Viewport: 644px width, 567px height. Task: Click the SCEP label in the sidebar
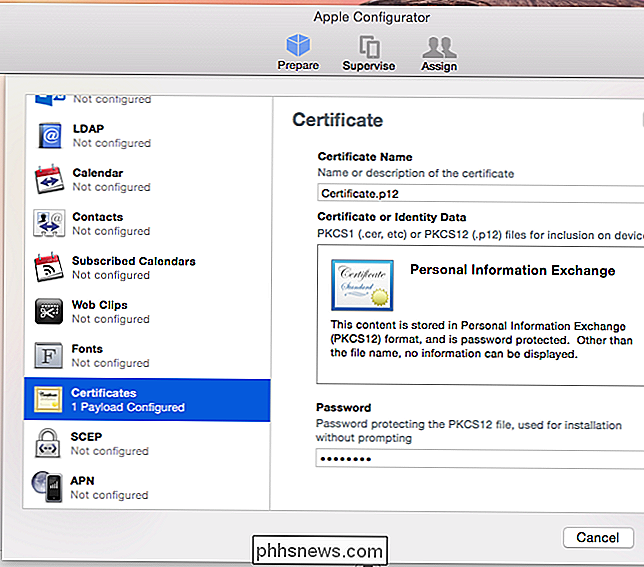86,436
